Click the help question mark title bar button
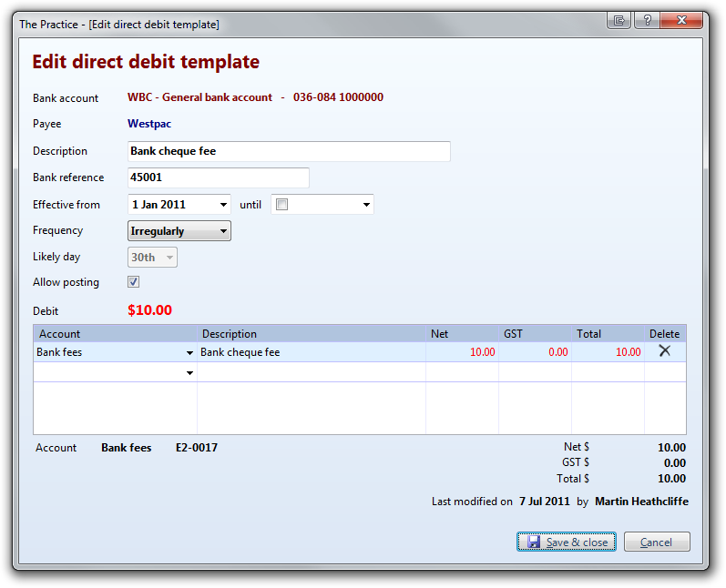The height and width of the screenshot is (588, 726). click(647, 20)
